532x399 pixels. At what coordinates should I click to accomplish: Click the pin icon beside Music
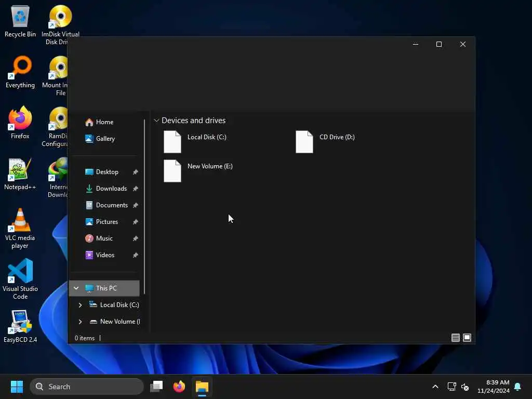tap(136, 238)
